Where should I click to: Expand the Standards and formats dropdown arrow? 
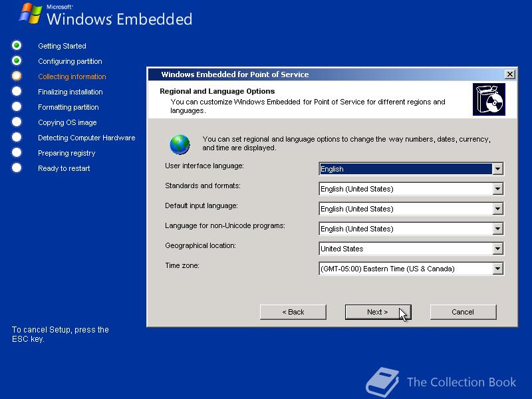[x=497, y=189]
